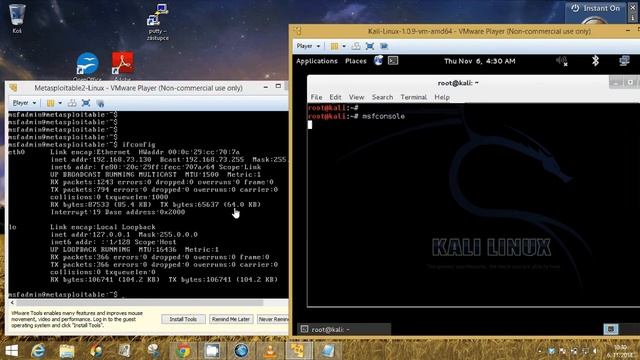Enter full screen mode in Metasploitable2 window
This screenshot has width=640, height=360.
[x=86, y=103]
